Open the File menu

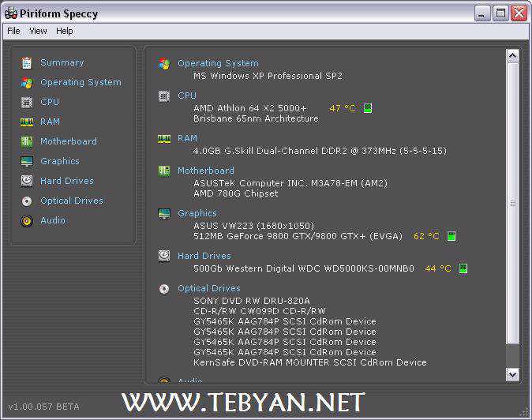coord(13,31)
